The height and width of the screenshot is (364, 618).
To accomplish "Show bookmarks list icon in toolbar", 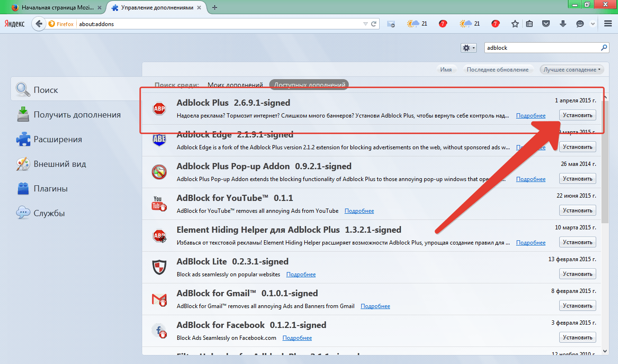I will (x=530, y=24).
